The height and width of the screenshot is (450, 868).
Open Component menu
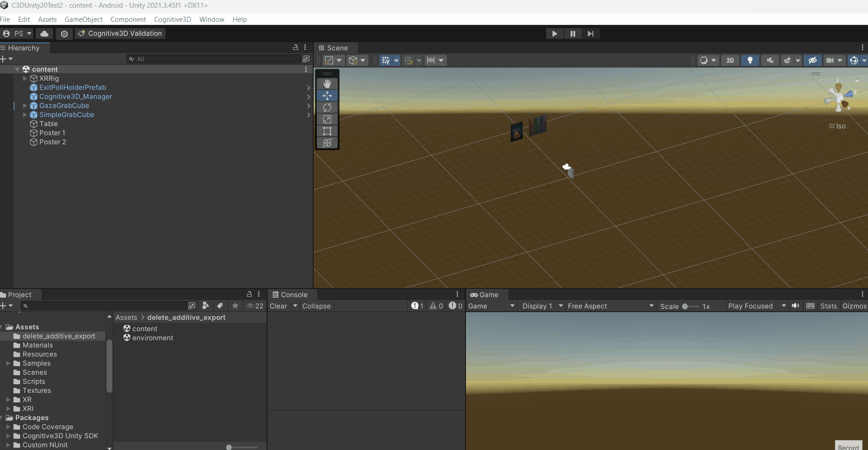tap(128, 20)
